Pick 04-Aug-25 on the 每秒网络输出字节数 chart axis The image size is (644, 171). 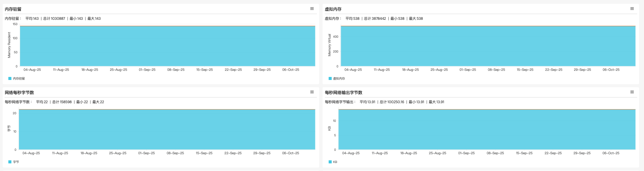(351, 153)
